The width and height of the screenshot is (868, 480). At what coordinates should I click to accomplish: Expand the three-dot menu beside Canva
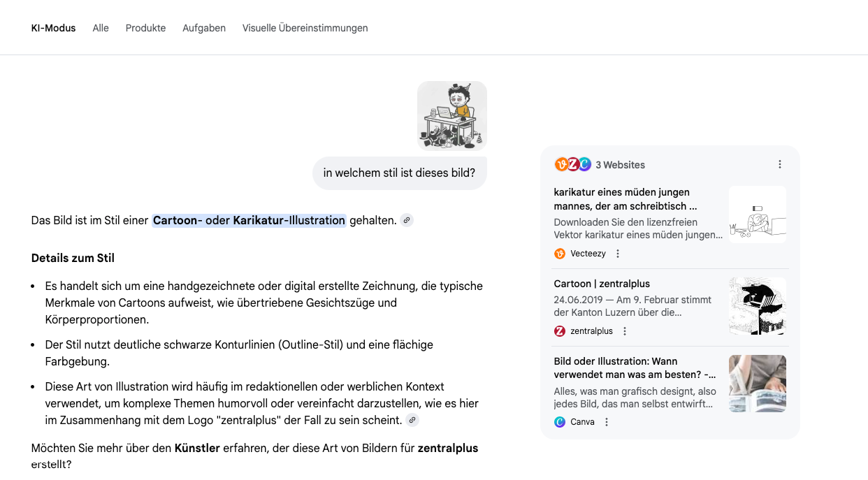607,422
